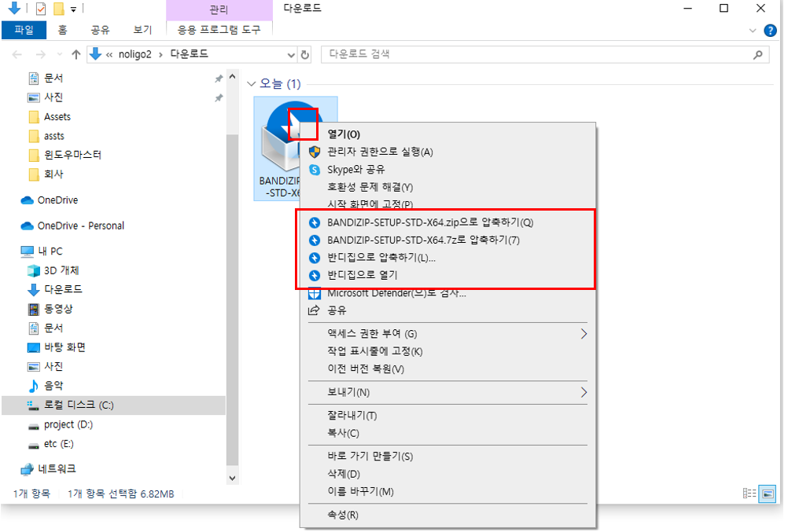Select 로컬 디스크 (C:)
The width and height of the screenshot is (788, 532).
[113, 405]
